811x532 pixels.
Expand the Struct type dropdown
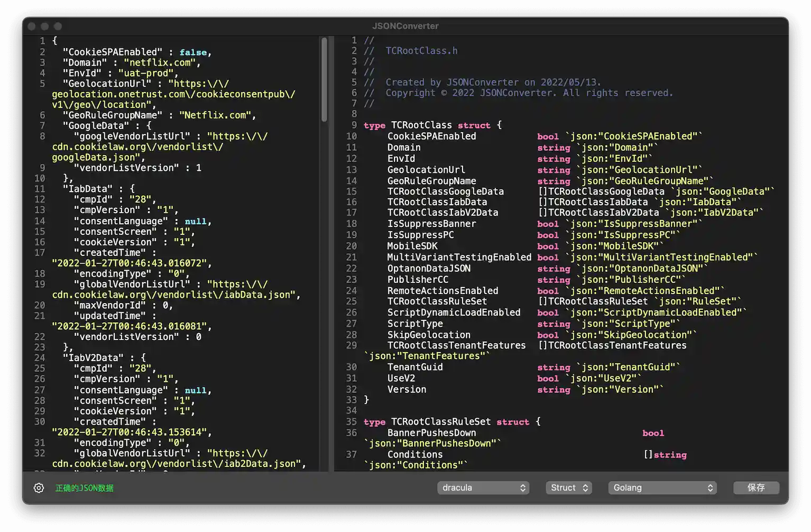pos(568,488)
